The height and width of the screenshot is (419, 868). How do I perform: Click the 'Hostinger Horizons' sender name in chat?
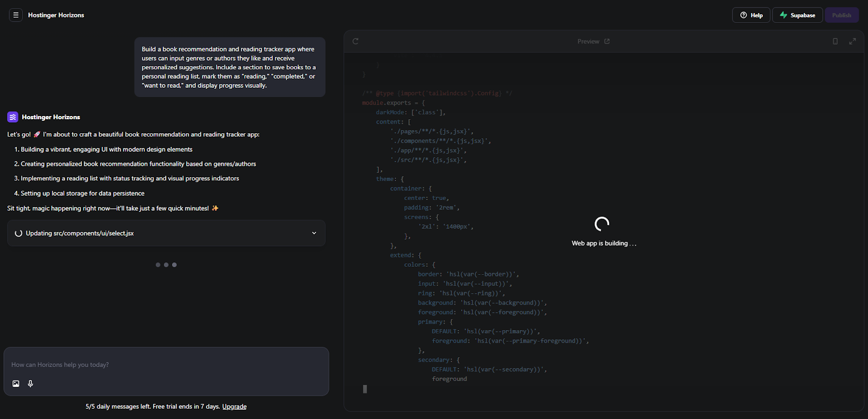[51, 117]
